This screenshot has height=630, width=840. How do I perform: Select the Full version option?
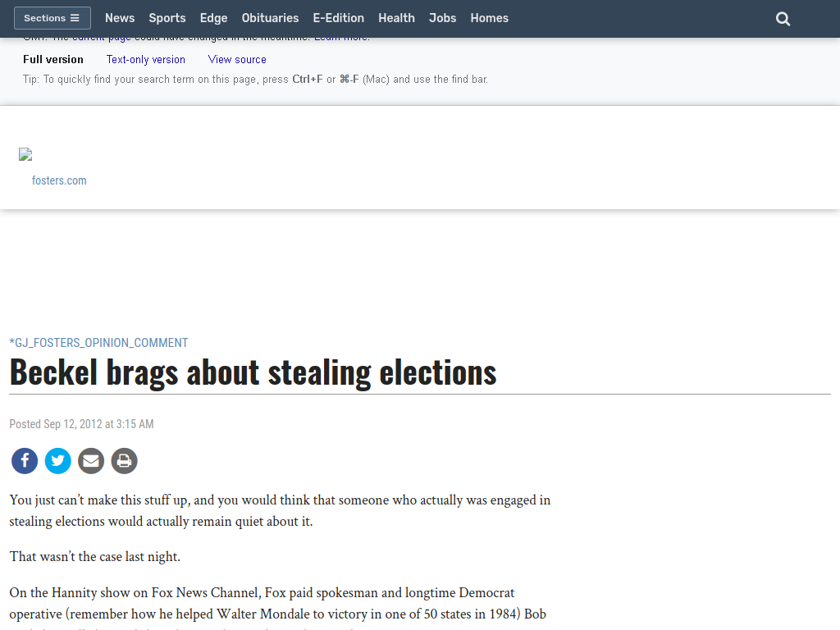[x=53, y=59]
